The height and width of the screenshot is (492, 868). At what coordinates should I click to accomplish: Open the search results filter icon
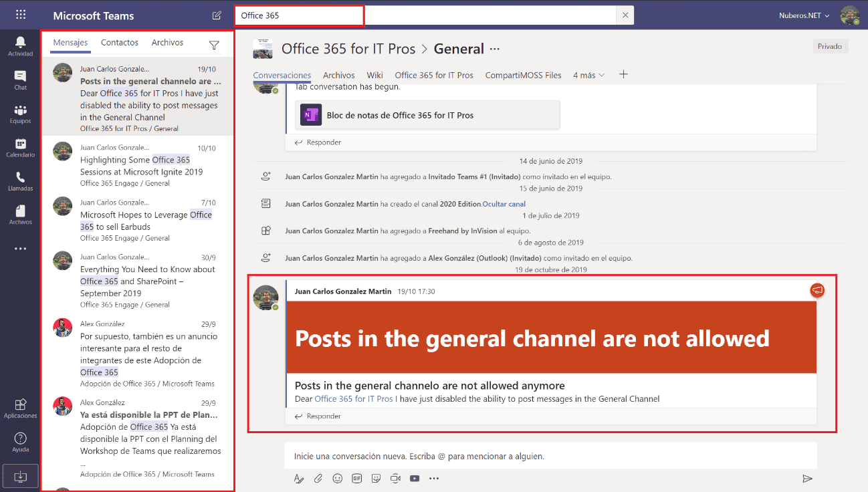click(x=214, y=45)
